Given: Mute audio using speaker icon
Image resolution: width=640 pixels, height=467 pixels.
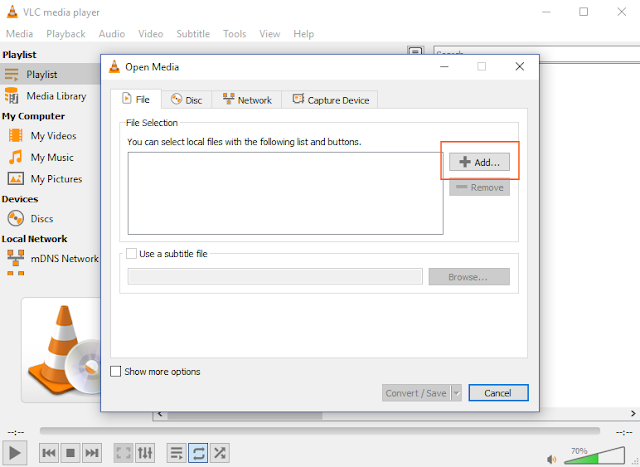Looking at the screenshot, I should point(551,459).
